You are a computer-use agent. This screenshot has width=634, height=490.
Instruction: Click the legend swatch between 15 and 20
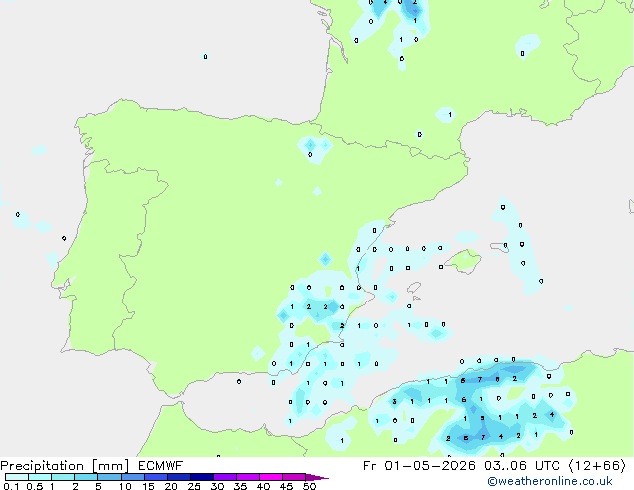(156, 477)
